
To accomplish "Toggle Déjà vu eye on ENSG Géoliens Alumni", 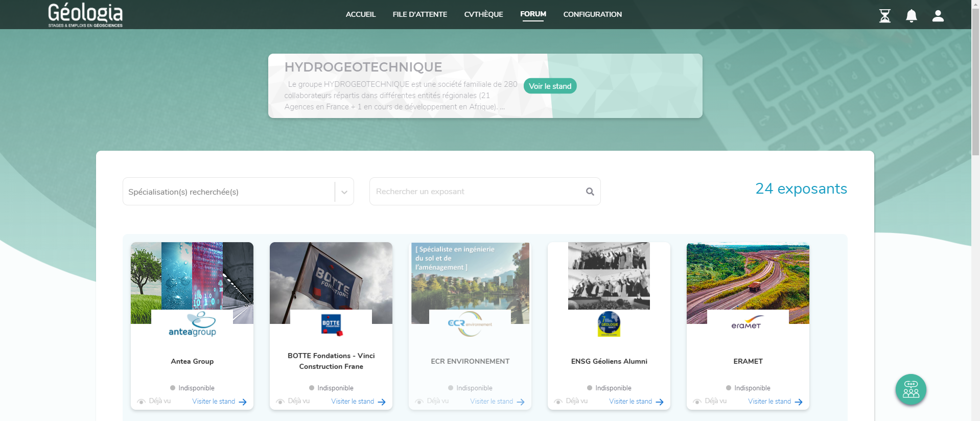I will pyautogui.click(x=558, y=402).
